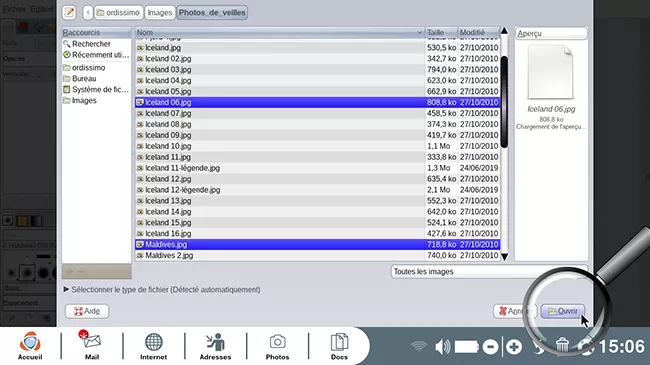The height and width of the screenshot is (365, 650).
Task: Sort files by Modifié column header
Action: click(479, 32)
